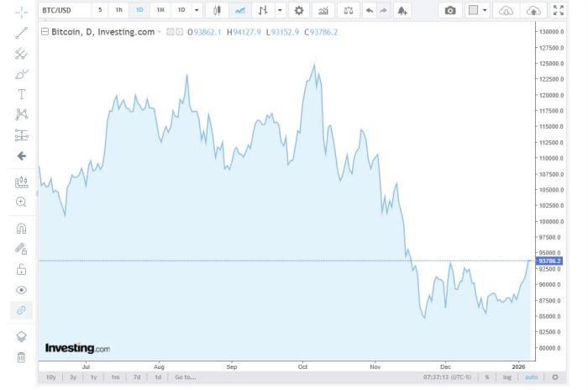Click the zoom in magnifier tool
This screenshot has width=588, height=390.
(22, 202)
